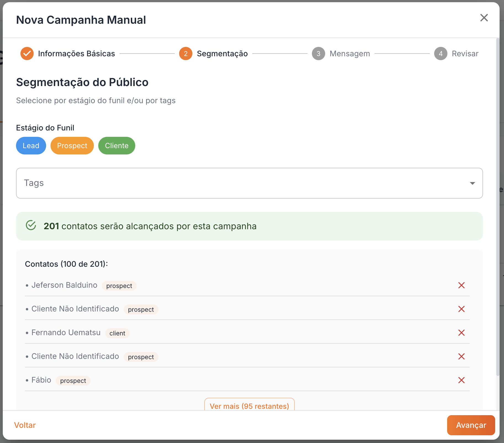Remove the second Cliente Não Identificado contact
504x443 pixels.
(461, 356)
